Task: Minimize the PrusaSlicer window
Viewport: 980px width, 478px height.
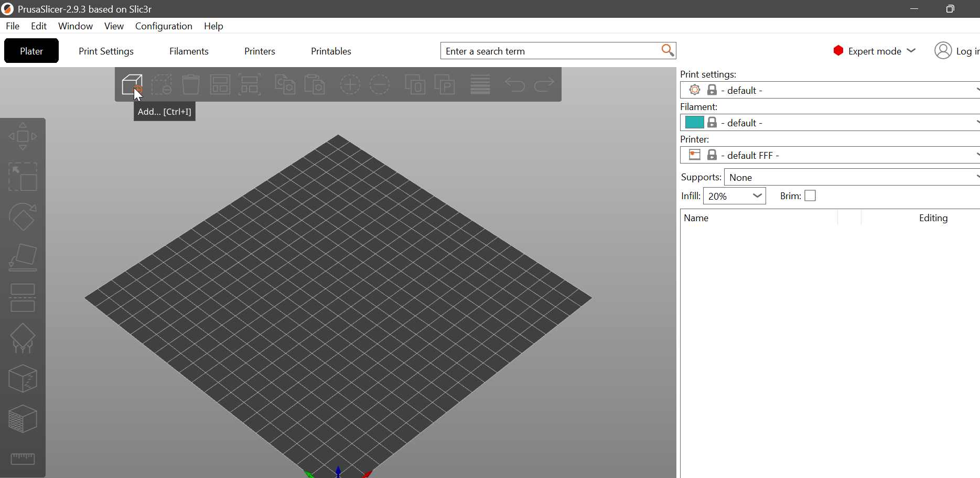Action: pyautogui.click(x=914, y=9)
